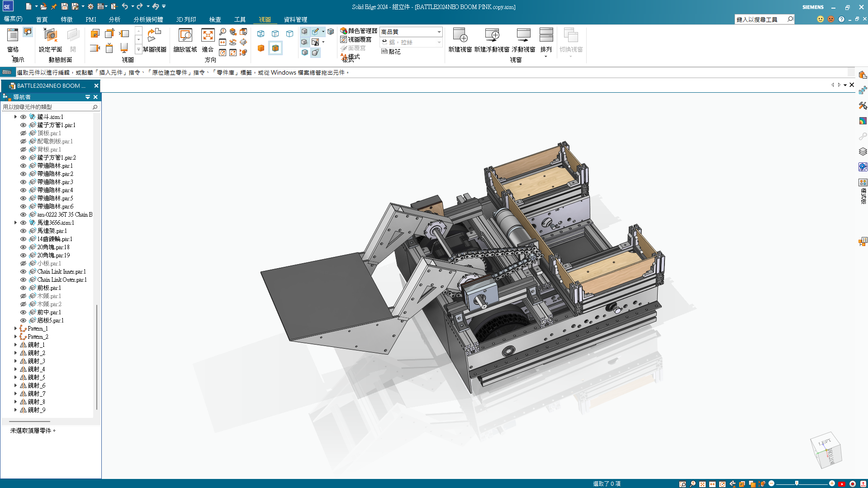Click the record icon in status bar
This screenshot has height=488, width=868.
(853, 484)
